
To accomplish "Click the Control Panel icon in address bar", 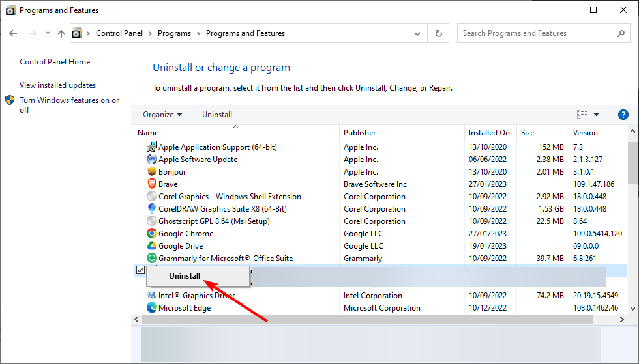I will point(77,33).
